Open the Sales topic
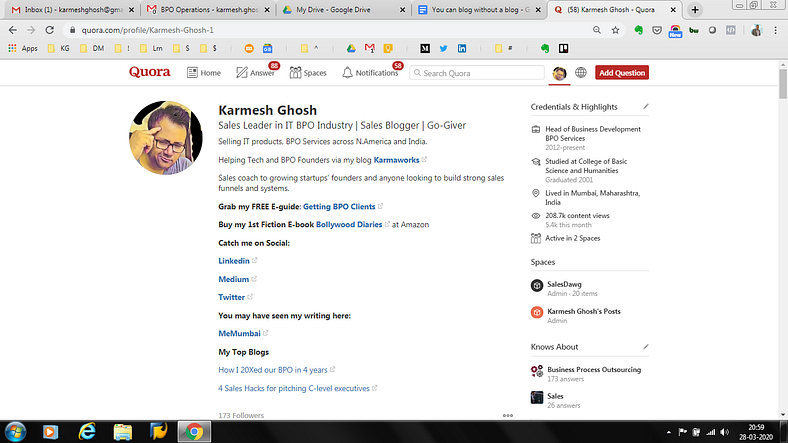The width and height of the screenshot is (788, 443). pos(555,396)
